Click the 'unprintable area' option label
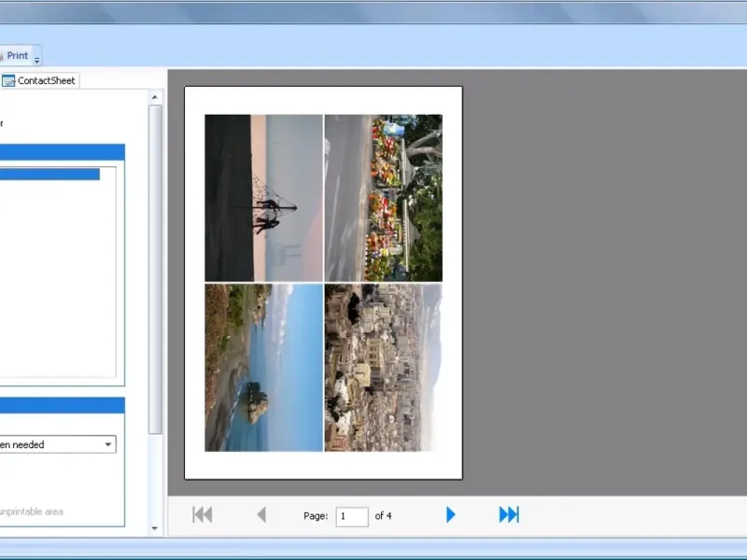This screenshot has width=747, height=560. (32, 511)
